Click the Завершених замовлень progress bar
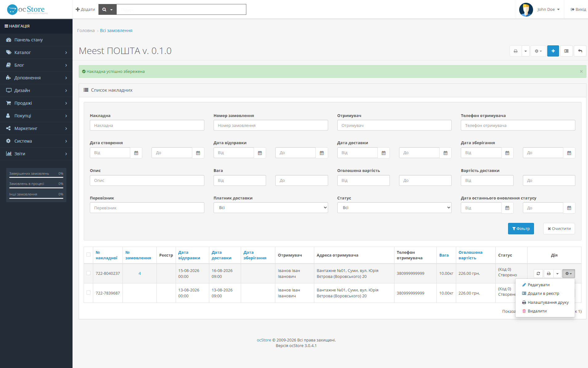The height and width of the screenshot is (368, 588). click(x=36, y=178)
